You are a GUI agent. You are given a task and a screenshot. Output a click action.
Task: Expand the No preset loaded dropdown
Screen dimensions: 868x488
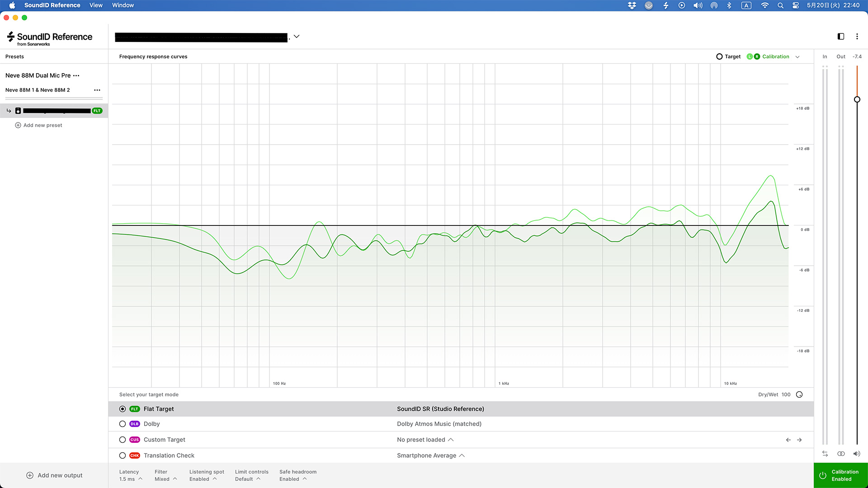pyautogui.click(x=425, y=440)
